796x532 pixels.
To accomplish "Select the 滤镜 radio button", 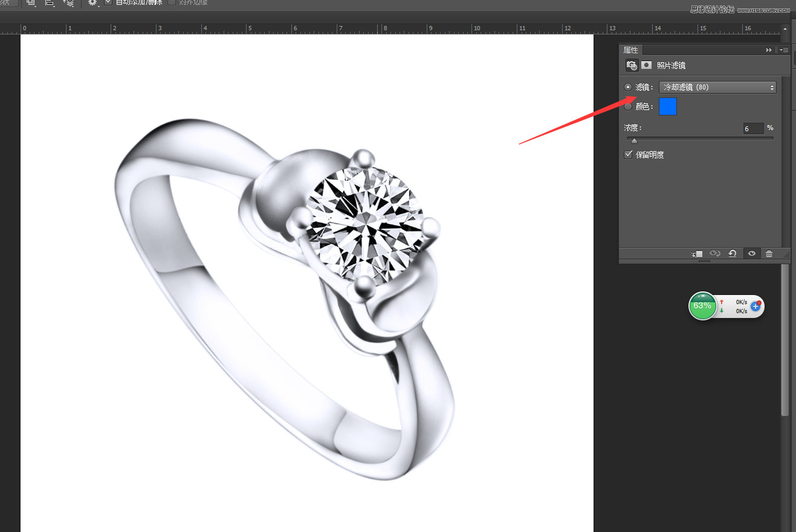I will pos(628,87).
